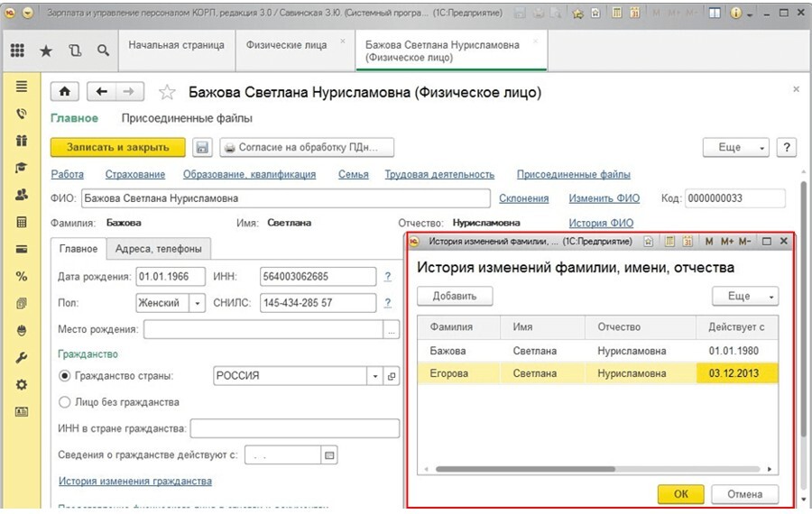Open calculator icon in main title bar
This screenshot has height=514, width=812.
point(616,13)
